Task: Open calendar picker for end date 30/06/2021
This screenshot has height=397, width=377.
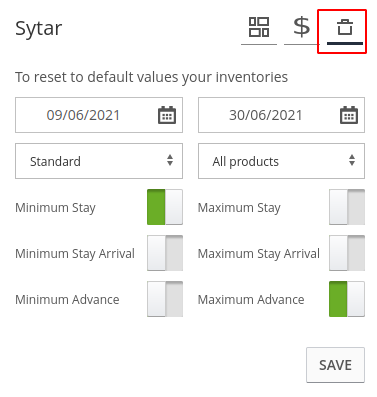Action: point(349,115)
